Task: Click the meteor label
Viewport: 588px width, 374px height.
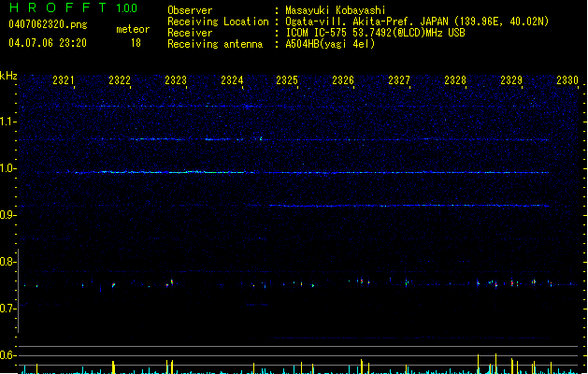Action: coord(133,29)
